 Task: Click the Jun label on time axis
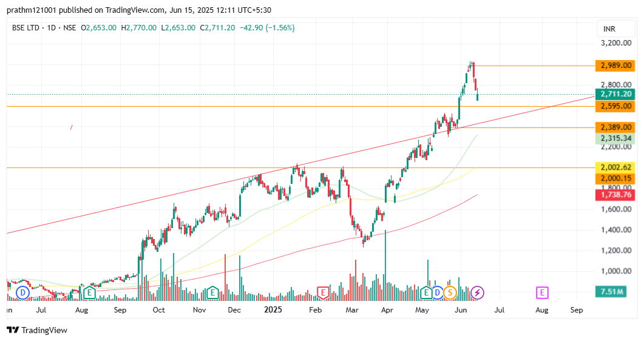tap(461, 310)
